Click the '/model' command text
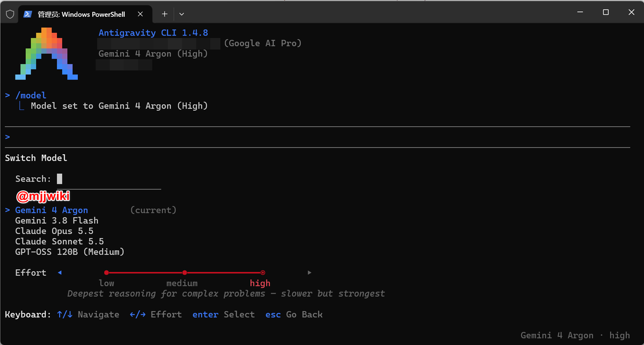Screen dimensions: 644x345 [31, 96]
